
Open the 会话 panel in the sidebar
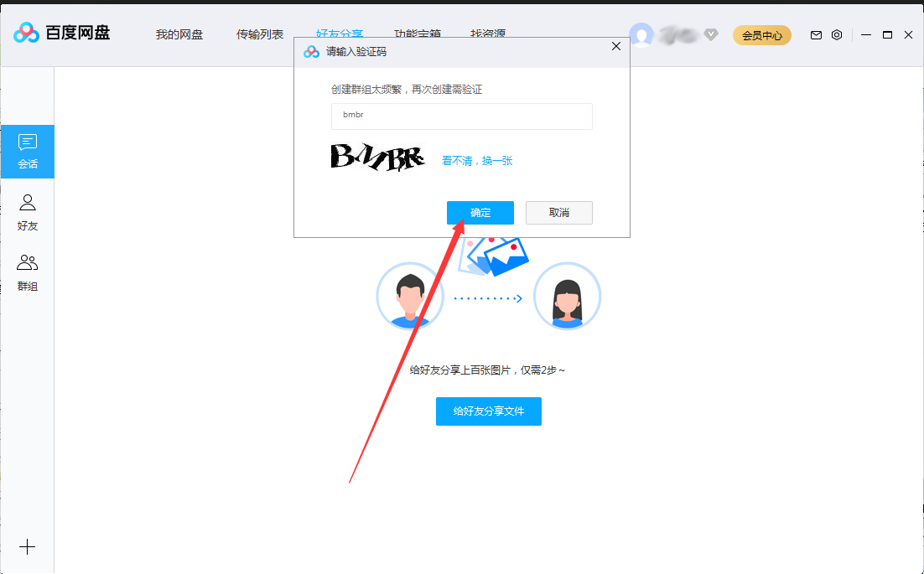pos(28,152)
